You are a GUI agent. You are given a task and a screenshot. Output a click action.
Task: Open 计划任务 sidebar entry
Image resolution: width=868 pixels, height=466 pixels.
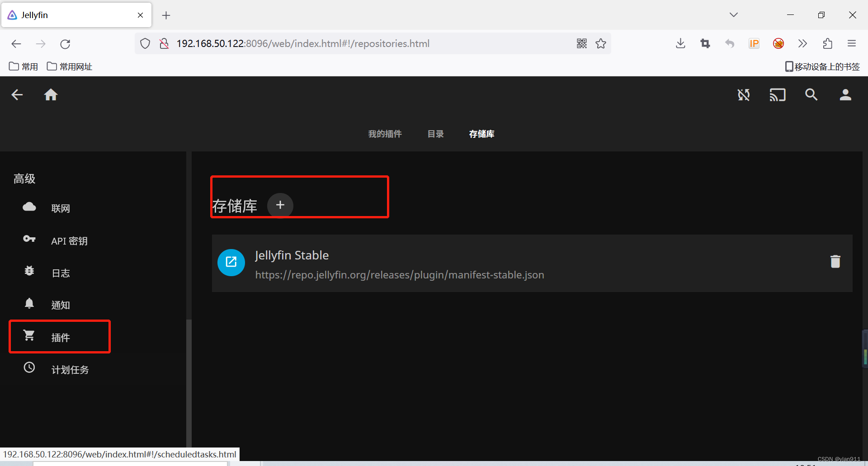(x=93, y=369)
